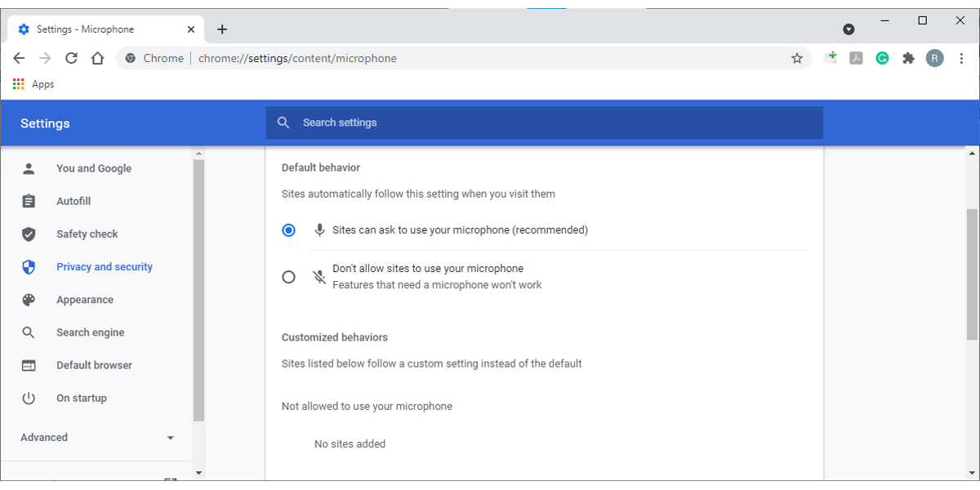Click the microphone icon beside recommended option

(320, 230)
